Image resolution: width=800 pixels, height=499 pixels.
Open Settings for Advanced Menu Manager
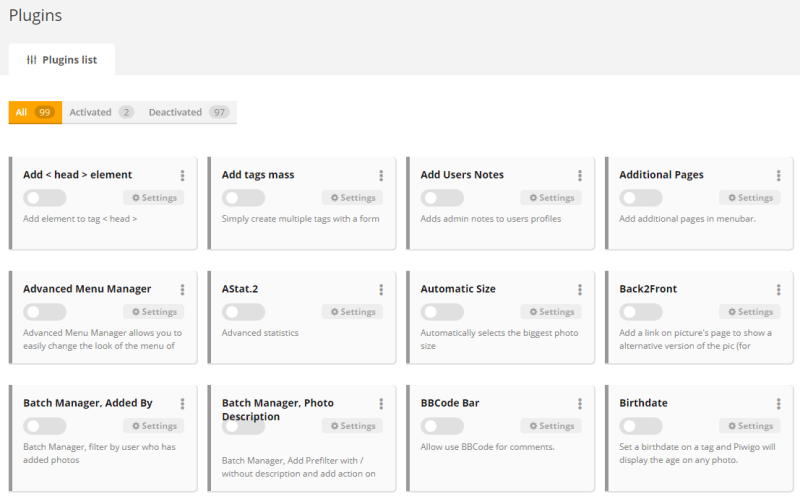[153, 312]
